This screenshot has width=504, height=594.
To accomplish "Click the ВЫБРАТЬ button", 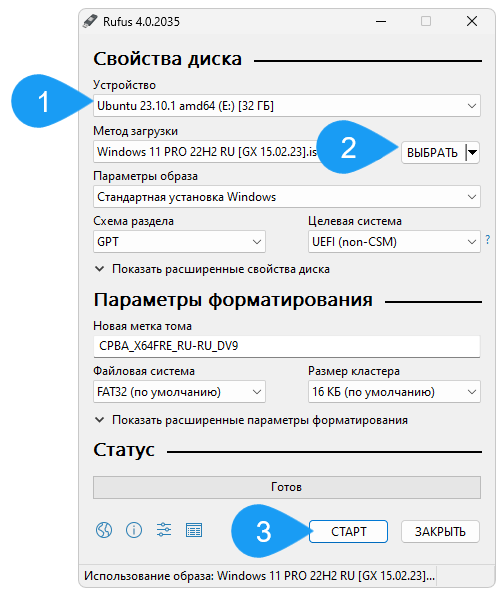I will click(x=433, y=153).
